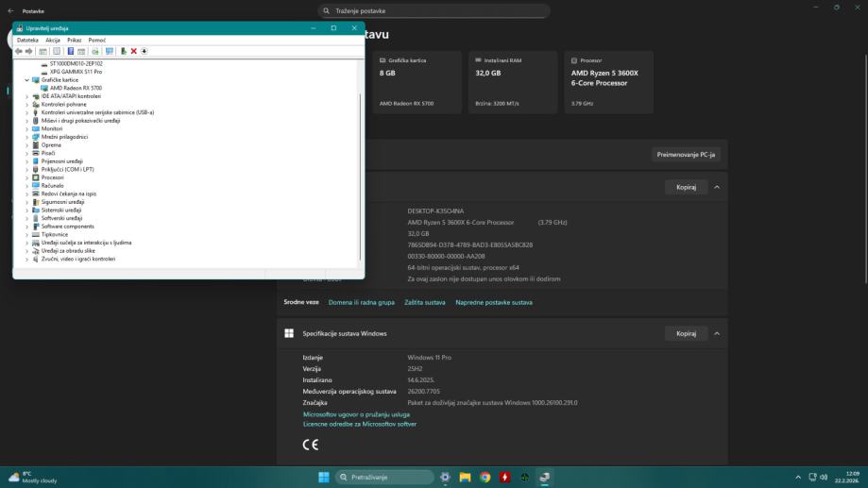Open Google Chrome from the taskbar
This screenshot has height=488, width=868.
pyautogui.click(x=485, y=477)
